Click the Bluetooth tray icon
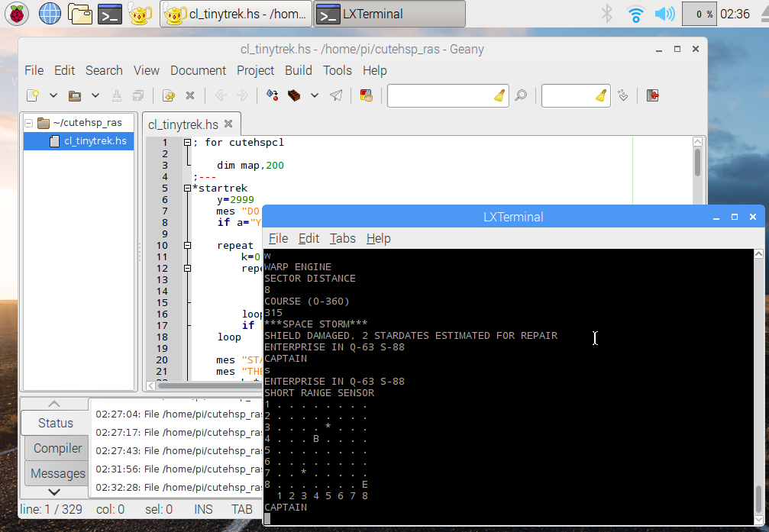769x532 pixels. pyautogui.click(x=607, y=14)
